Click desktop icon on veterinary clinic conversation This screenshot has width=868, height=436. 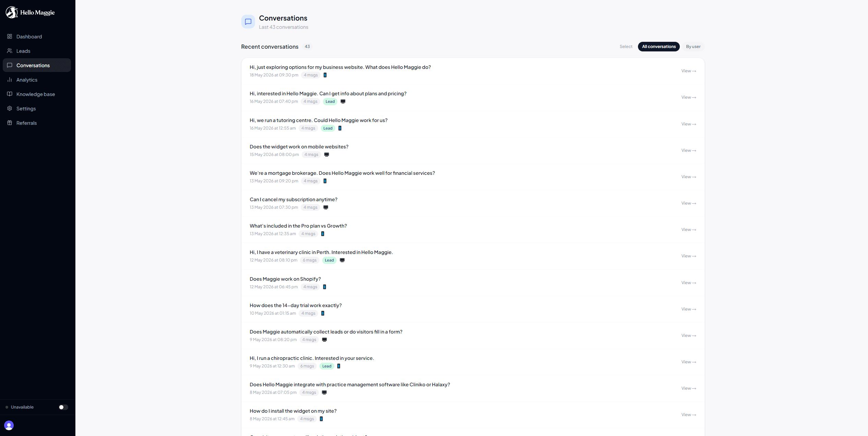click(342, 260)
